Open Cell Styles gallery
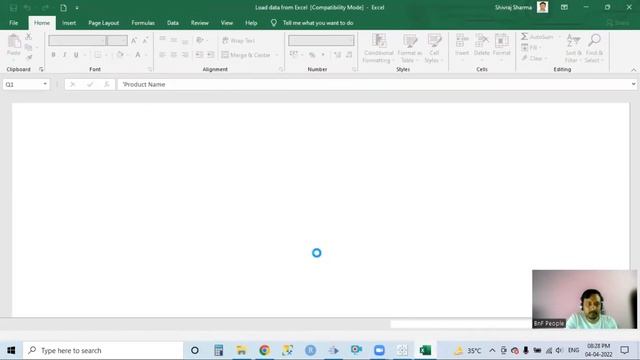Viewport: 640px width, 360px height. [x=434, y=49]
